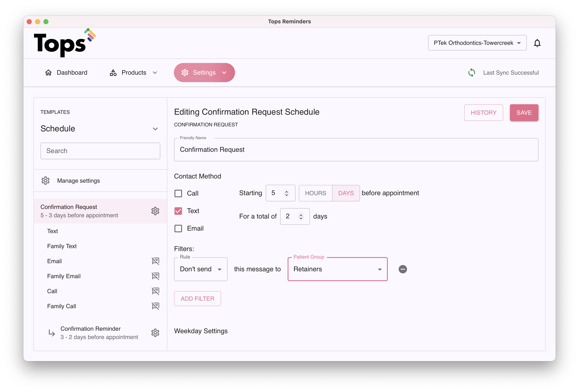Open gear settings for Confirmation Reminder
Screen dimensions: 579x392
tap(155, 333)
